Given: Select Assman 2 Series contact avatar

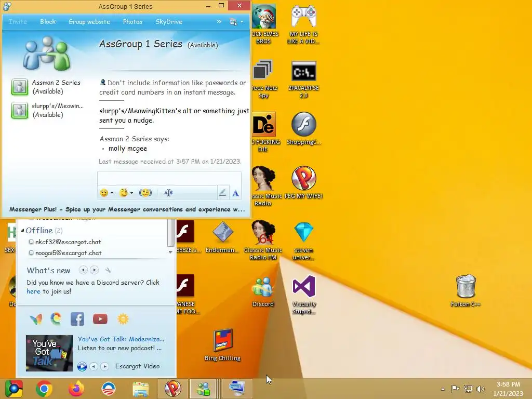Looking at the screenshot, I should click(20, 87).
